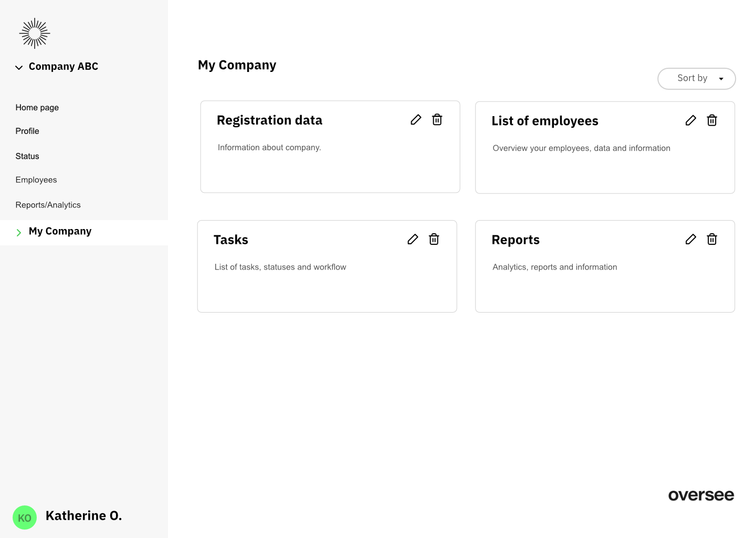This screenshot has width=756, height=538.
Task: Select Status in the sidebar
Action: point(27,156)
